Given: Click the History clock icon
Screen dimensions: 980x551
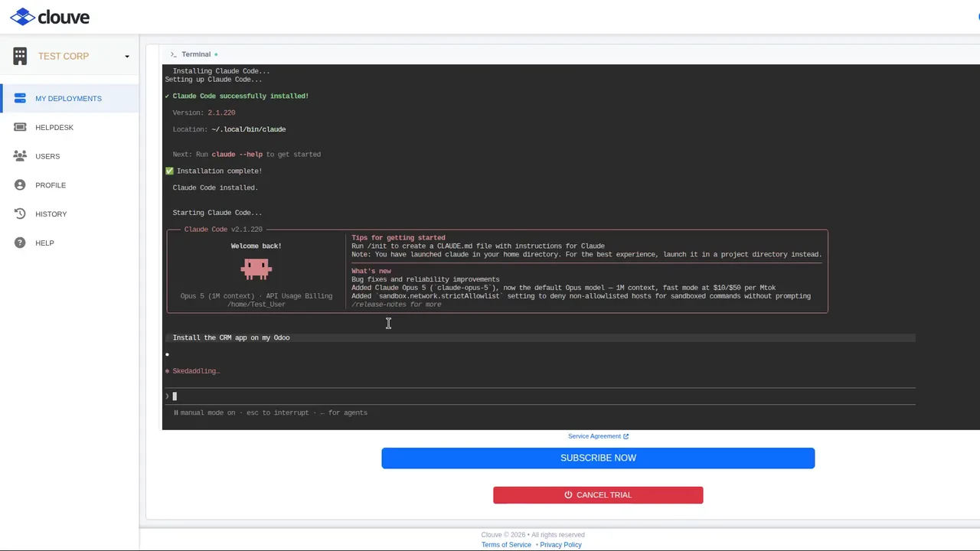Looking at the screenshot, I should click(x=20, y=214).
